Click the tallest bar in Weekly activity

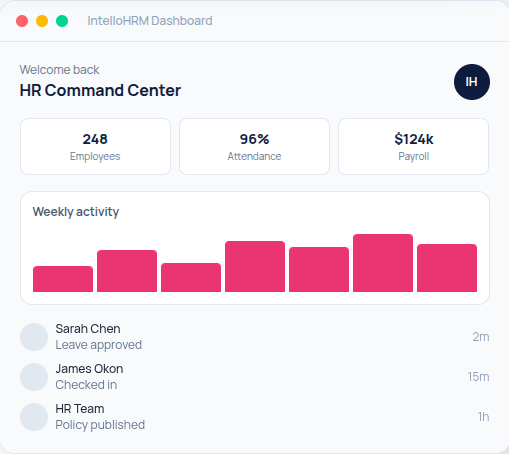point(383,263)
